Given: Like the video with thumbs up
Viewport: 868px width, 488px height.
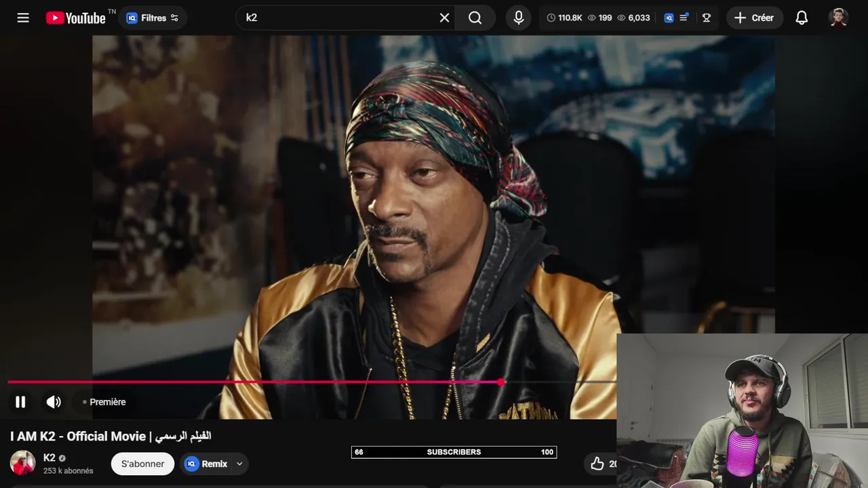Looking at the screenshot, I should coord(597,464).
